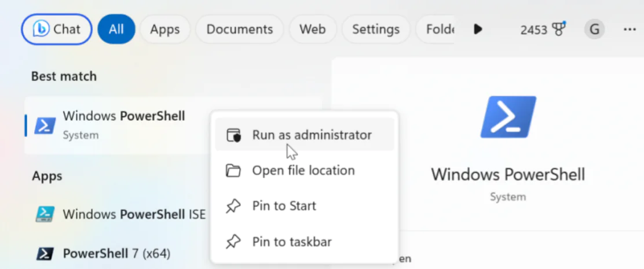Click the Windows PowerShell best match icon
Viewport: 644px width, 269px height.
point(45,126)
